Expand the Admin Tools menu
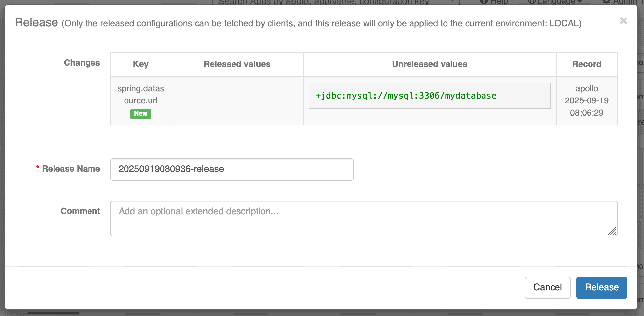The width and height of the screenshot is (644, 316). (x=624, y=2)
